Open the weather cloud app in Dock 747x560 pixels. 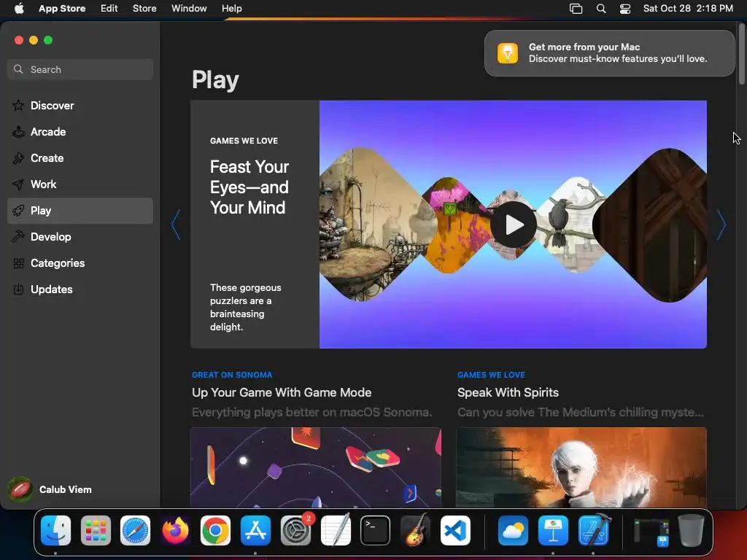coord(513,531)
